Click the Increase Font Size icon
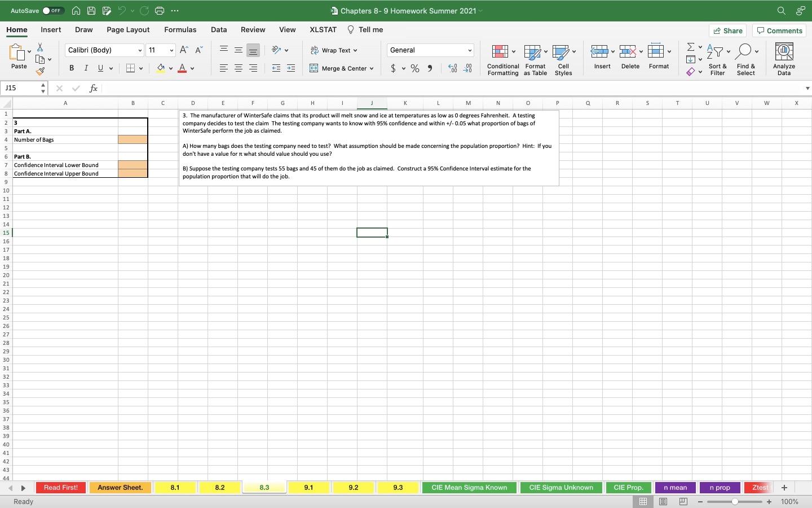812x508 pixels. [183, 50]
